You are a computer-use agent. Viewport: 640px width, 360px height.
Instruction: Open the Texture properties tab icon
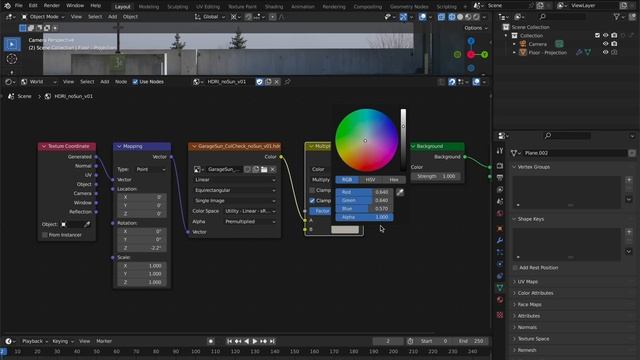[500, 315]
